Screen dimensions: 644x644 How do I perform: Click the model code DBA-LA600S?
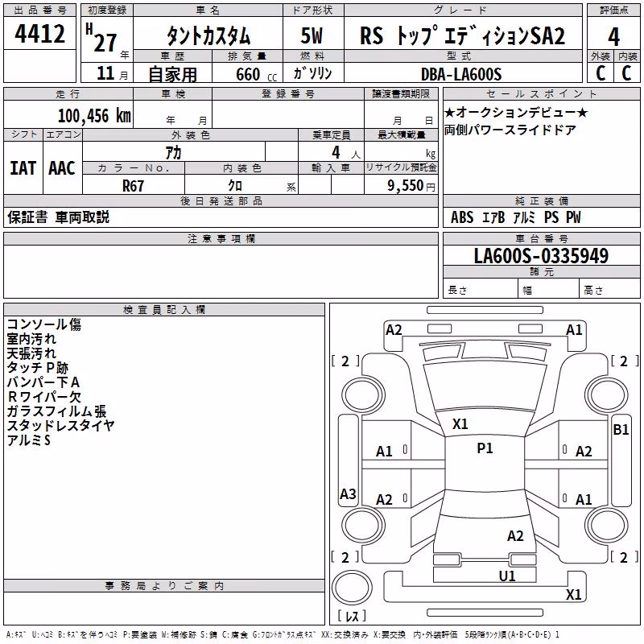pos(461,74)
